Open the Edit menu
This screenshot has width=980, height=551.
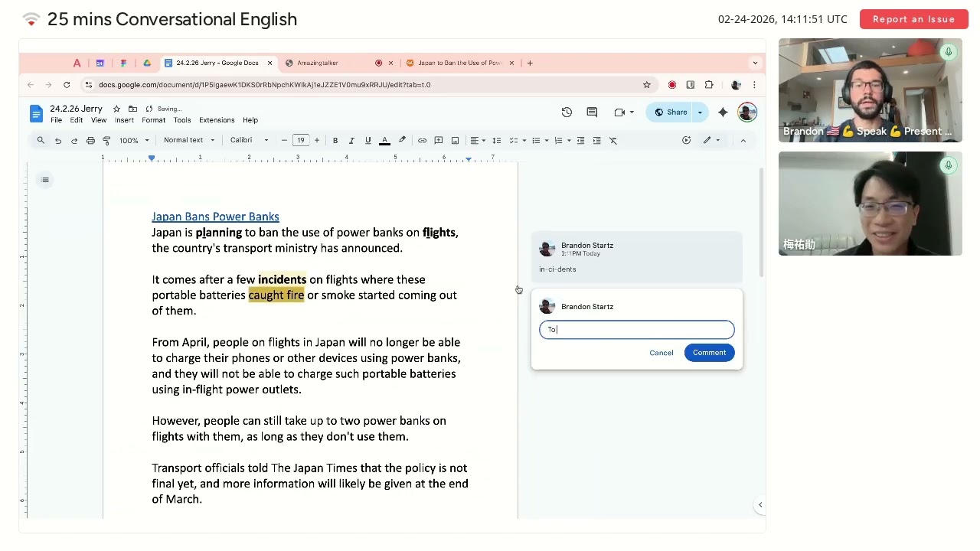click(x=77, y=120)
